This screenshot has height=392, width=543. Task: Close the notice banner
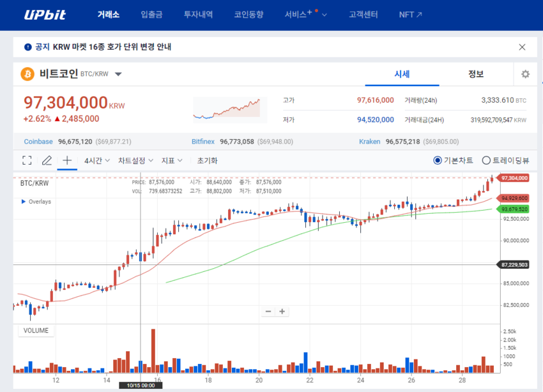click(522, 47)
